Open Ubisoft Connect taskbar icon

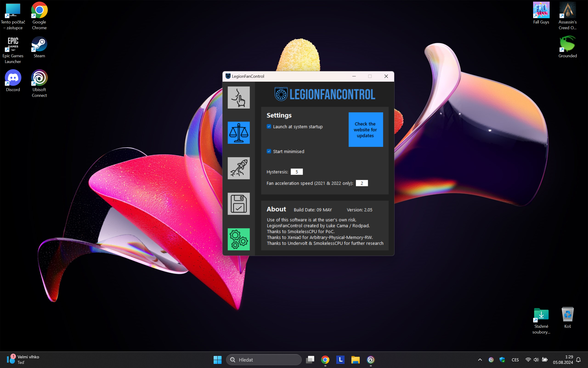click(x=370, y=360)
